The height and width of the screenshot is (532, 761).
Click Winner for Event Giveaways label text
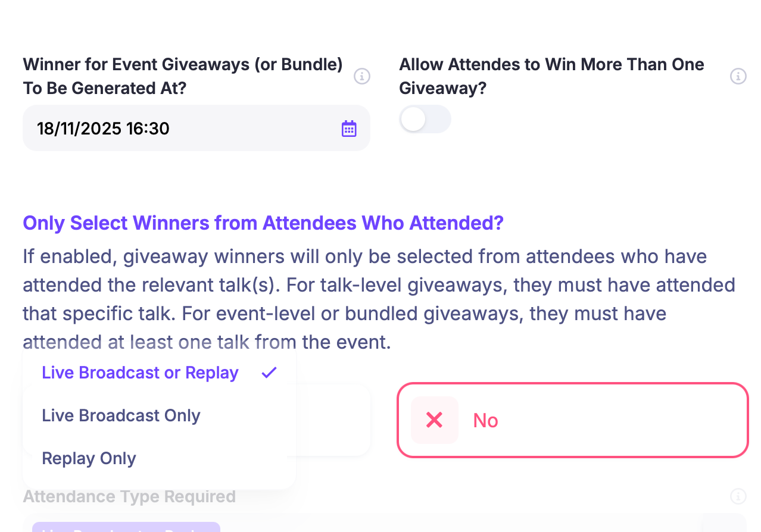183,76
